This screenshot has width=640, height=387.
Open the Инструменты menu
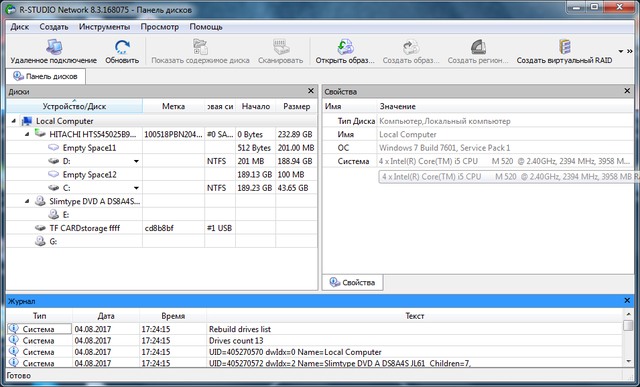[104, 27]
